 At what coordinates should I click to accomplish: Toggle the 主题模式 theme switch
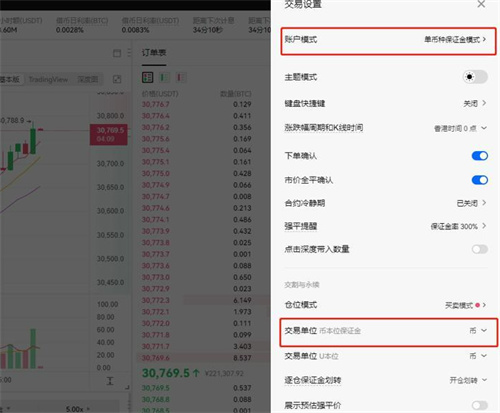475,77
